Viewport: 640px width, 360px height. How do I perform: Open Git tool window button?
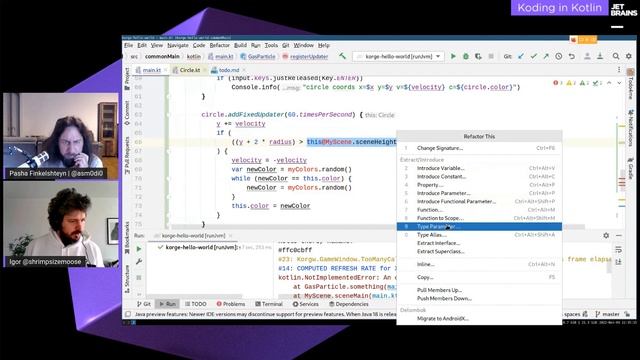click(x=144, y=304)
